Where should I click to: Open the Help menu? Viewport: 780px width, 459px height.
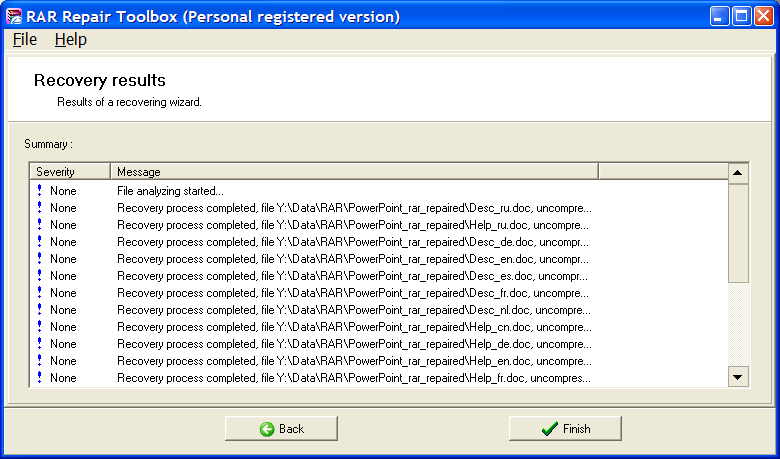[71, 40]
